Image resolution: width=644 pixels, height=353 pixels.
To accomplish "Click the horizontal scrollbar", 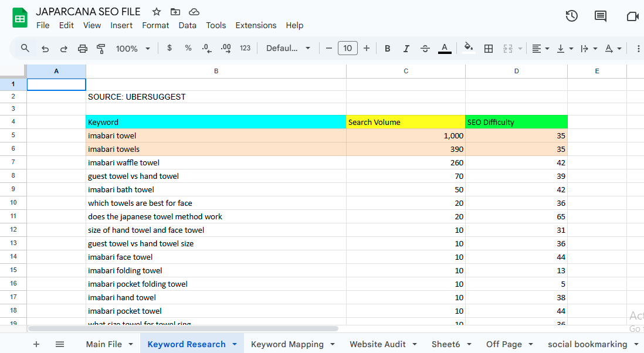I will tap(183, 328).
